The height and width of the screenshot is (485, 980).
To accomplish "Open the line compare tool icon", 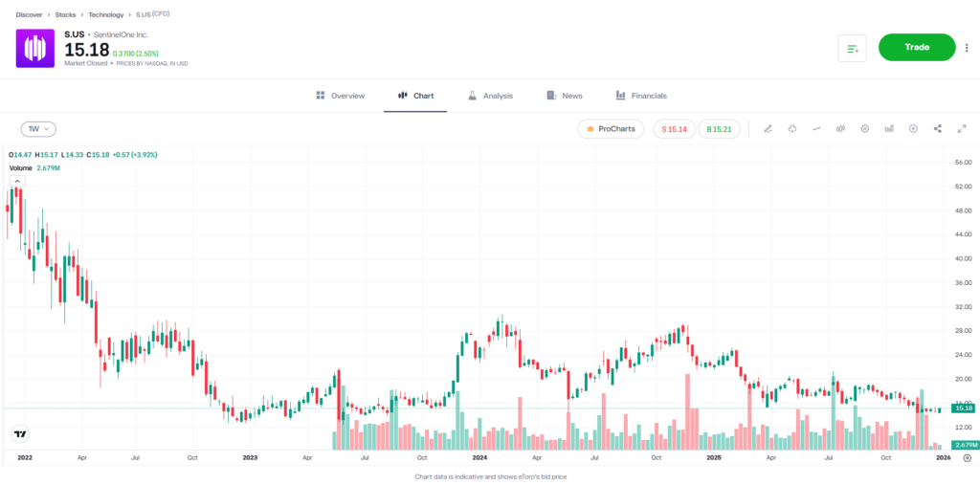I will click(x=816, y=128).
